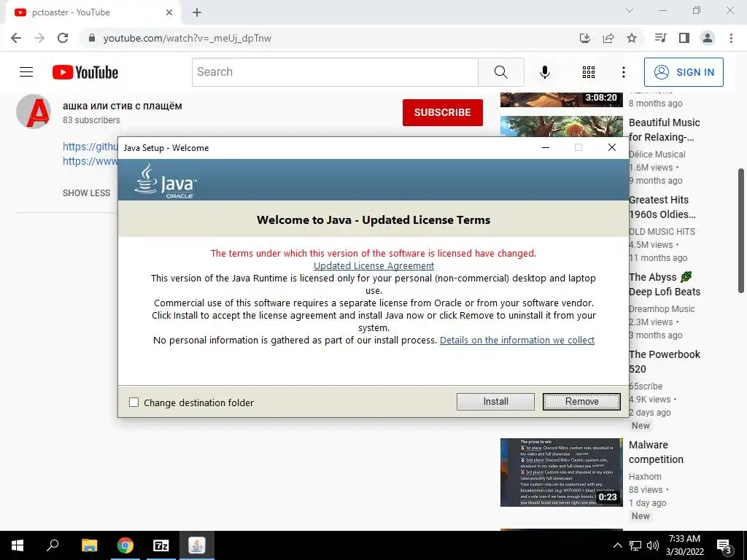
Task: Open the Beautiful Music for Relaxing thumbnail
Action: (x=561, y=126)
